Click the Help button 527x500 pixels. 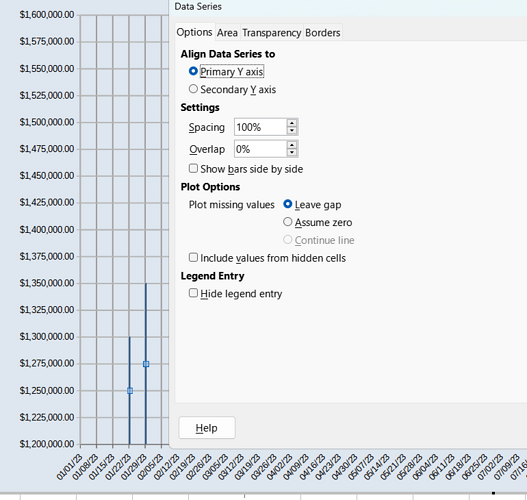tap(207, 428)
